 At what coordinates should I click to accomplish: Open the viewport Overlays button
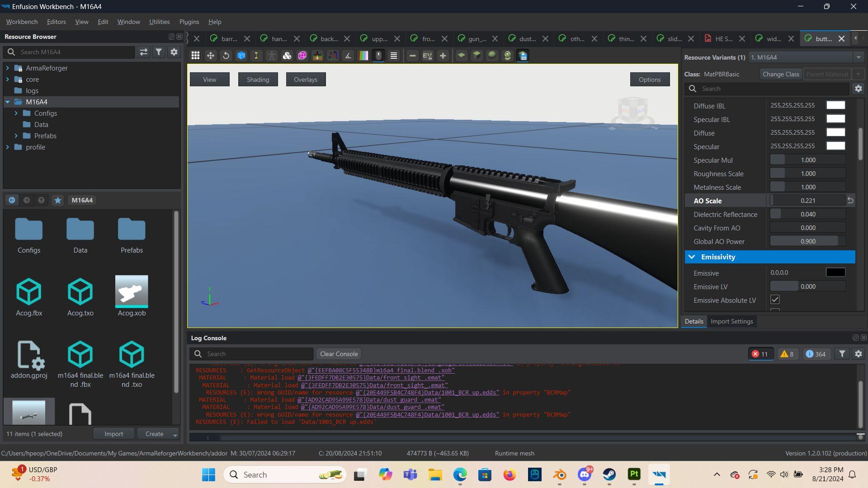click(x=306, y=80)
